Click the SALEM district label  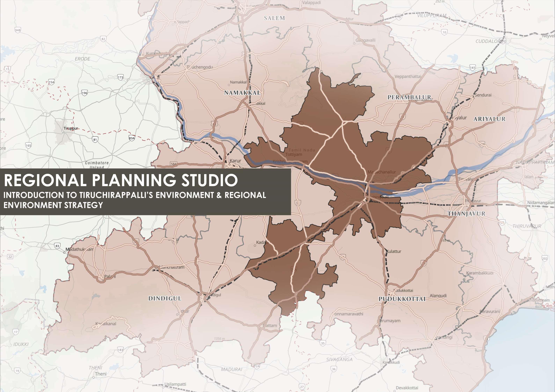click(274, 18)
